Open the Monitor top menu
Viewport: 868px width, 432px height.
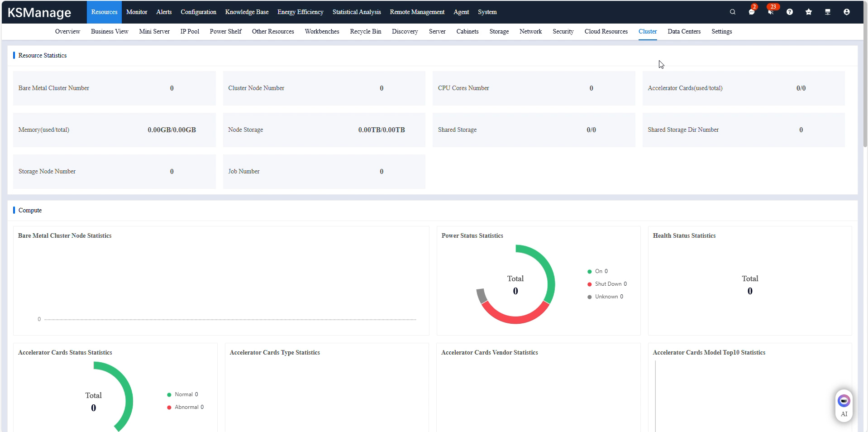click(137, 12)
